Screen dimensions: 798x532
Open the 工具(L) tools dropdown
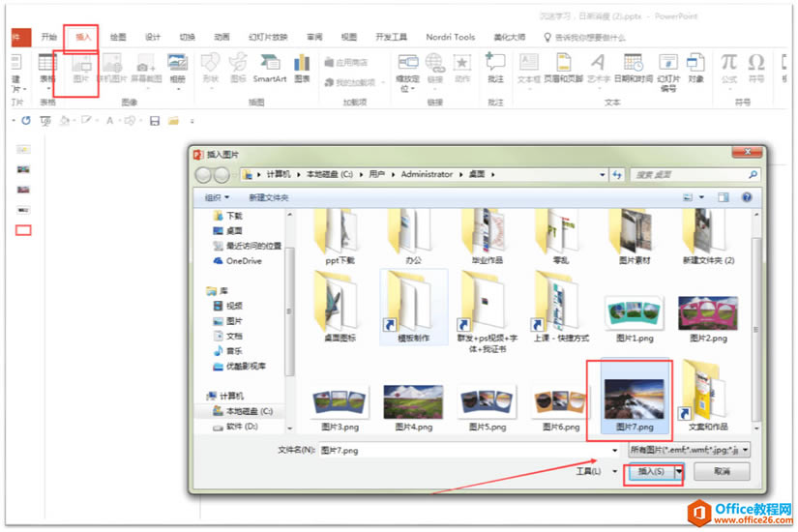click(x=597, y=471)
